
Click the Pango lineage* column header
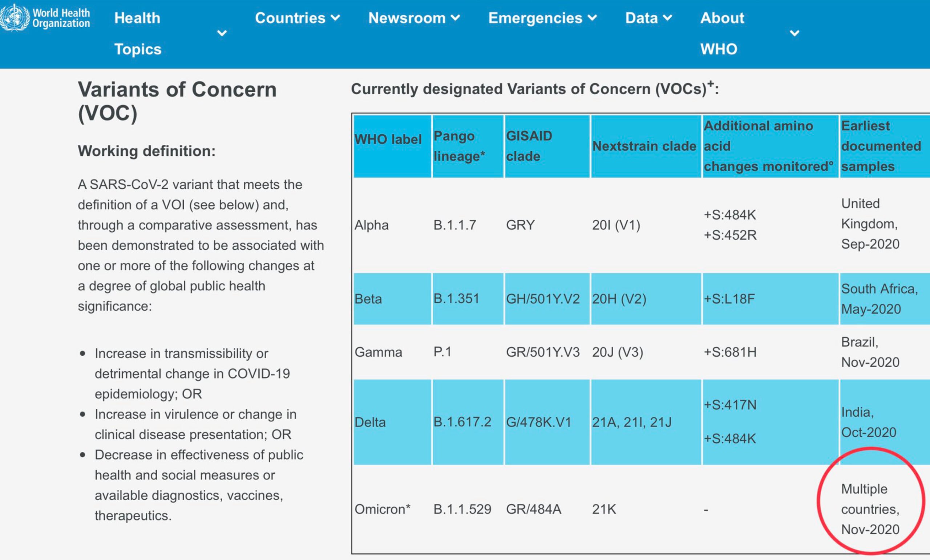pyautogui.click(x=459, y=146)
